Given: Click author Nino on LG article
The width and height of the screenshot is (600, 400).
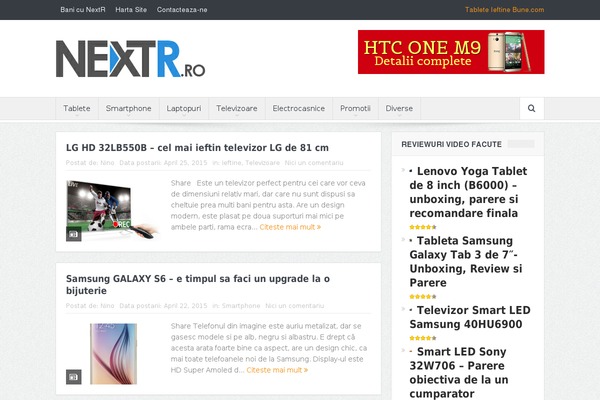Looking at the screenshot, I should (x=107, y=163).
